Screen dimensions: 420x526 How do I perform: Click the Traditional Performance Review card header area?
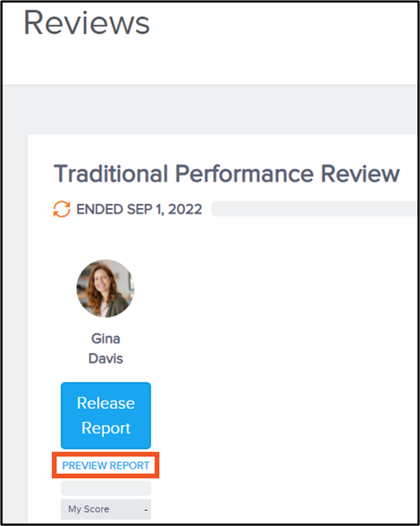click(x=227, y=173)
